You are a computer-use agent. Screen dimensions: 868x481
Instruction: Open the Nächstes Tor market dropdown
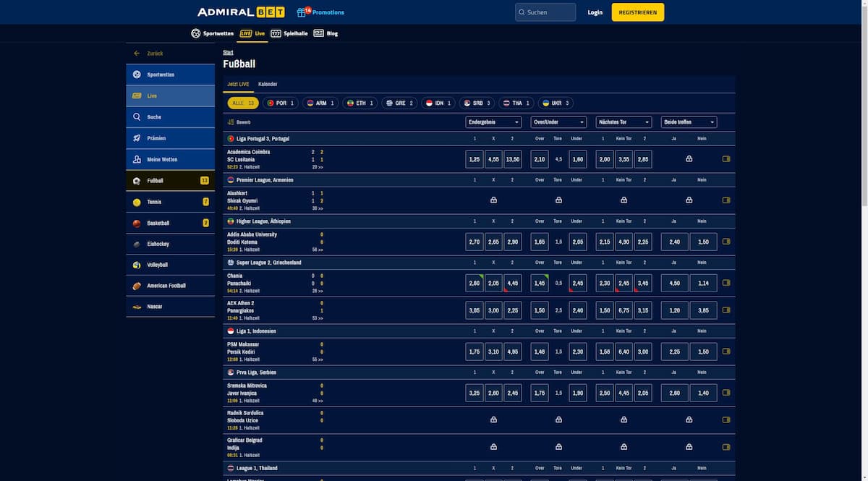click(x=624, y=122)
